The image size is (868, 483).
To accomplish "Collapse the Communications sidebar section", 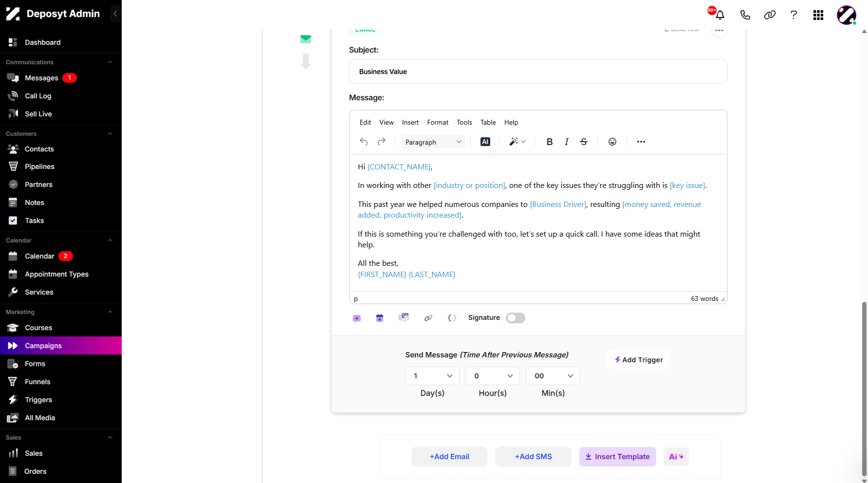I will 111,62.
